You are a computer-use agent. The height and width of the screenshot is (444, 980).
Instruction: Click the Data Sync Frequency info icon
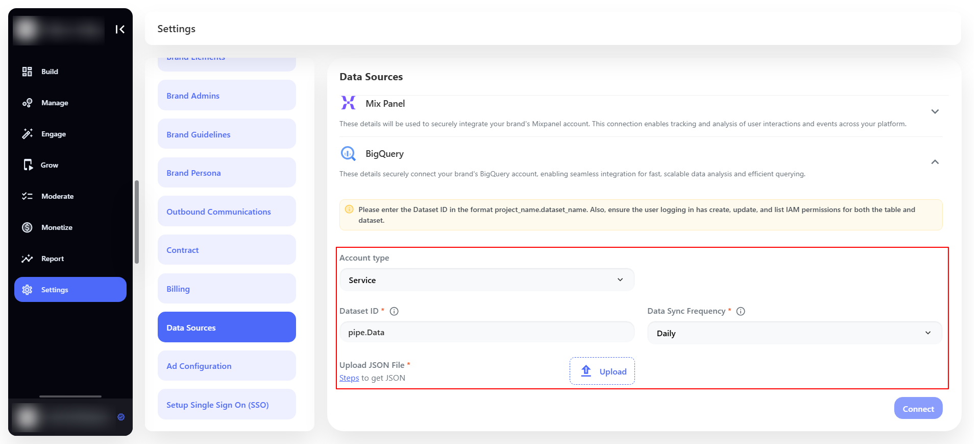click(741, 311)
